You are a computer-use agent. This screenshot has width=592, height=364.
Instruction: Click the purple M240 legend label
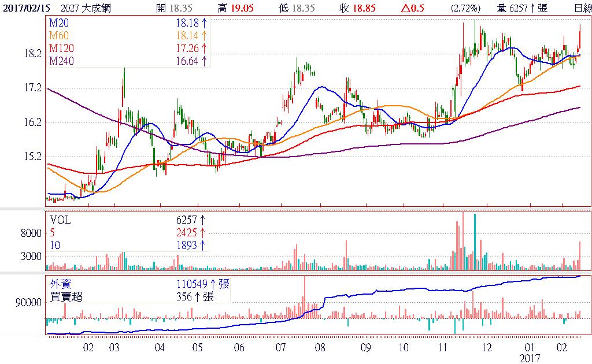(x=61, y=60)
